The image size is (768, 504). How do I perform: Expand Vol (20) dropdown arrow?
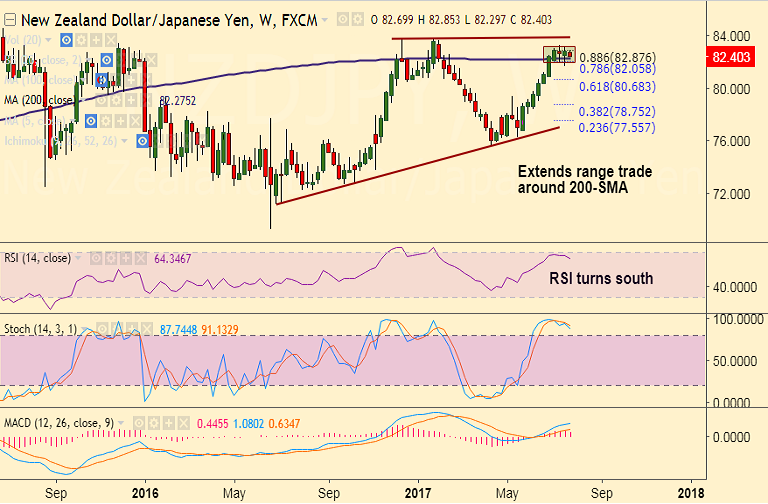pyautogui.click(x=48, y=40)
